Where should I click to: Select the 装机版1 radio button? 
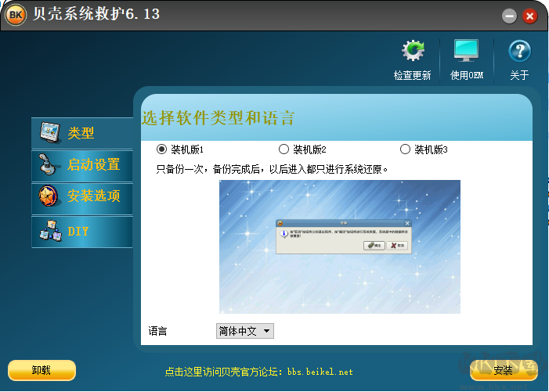point(161,149)
